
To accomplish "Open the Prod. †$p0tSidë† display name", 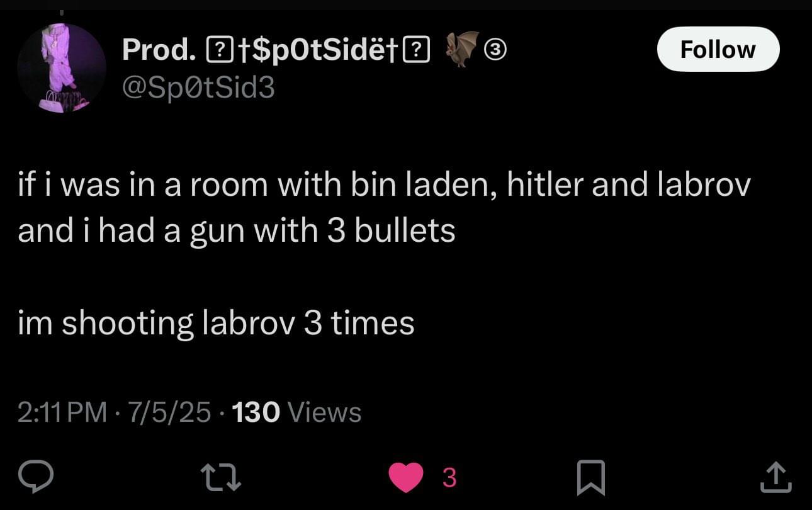I will (x=276, y=50).
